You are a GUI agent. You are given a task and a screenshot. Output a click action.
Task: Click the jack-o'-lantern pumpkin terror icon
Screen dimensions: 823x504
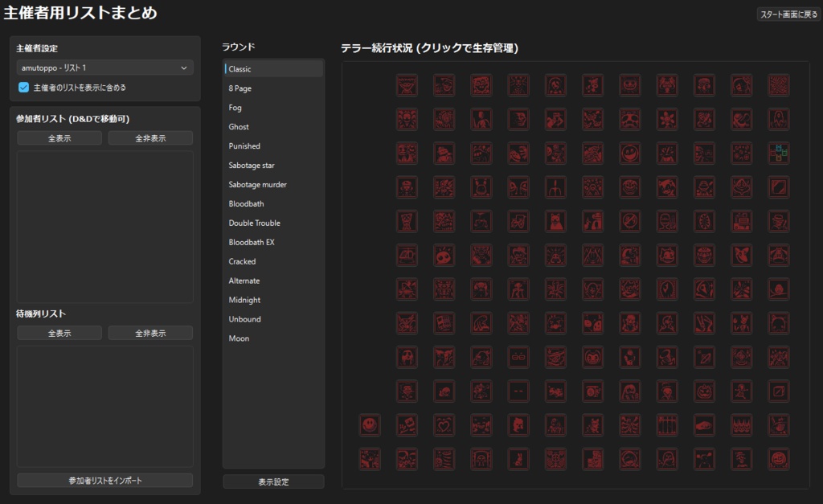704,391
